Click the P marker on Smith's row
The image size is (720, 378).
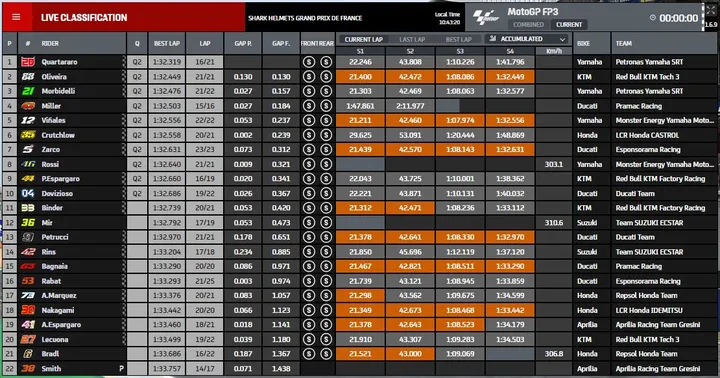coord(121,368)
